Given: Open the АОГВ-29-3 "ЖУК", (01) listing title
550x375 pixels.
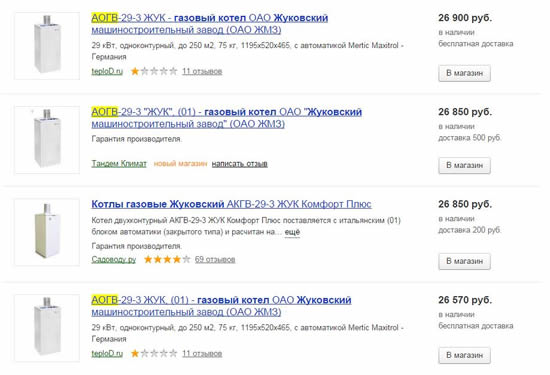Looking at the screenshot, I should tap(227, 118).
